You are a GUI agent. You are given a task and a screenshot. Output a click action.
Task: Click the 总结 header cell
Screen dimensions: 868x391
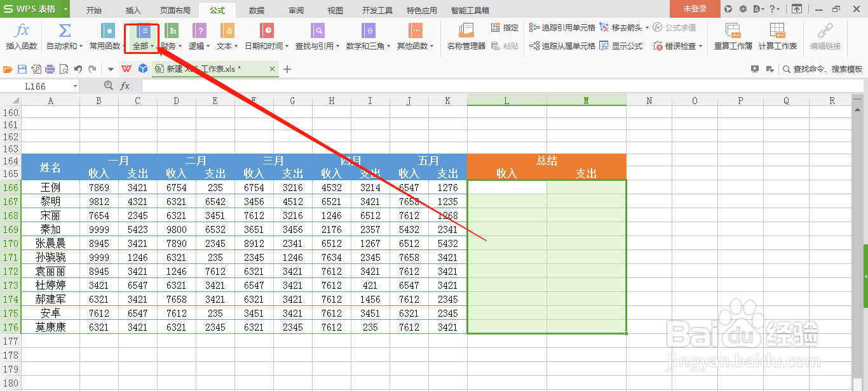pos(546,161)
